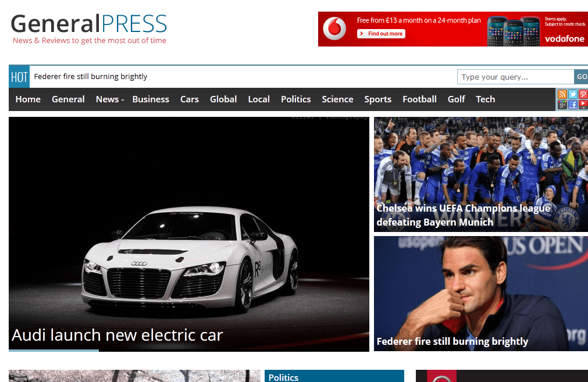Go to the Sports section

(x=378, y=99)
